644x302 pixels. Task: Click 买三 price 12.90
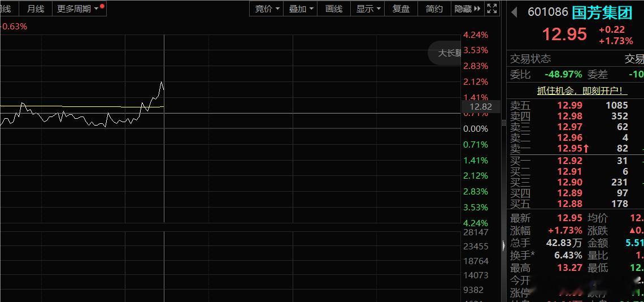[x=569, y=182]
